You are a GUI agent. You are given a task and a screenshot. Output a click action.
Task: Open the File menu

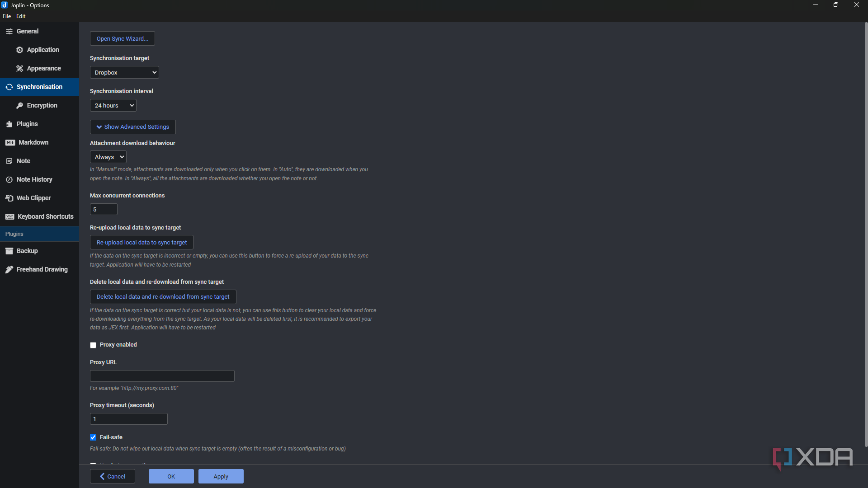pos(7,16)
